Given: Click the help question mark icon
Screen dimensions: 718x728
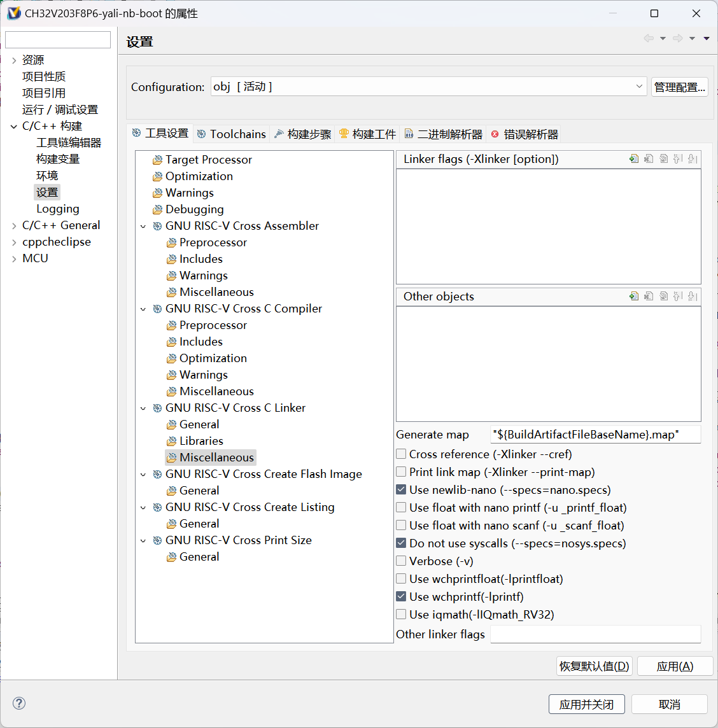Looking at the screenshot, I should pos(19,703).
